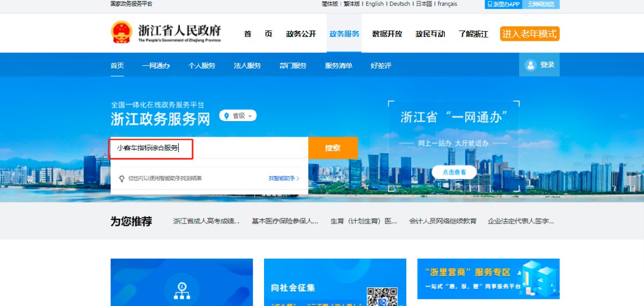Click the phone icon beside 浙里办APP
This screenshot has width=644, height=306.
(x=490, y=4)
